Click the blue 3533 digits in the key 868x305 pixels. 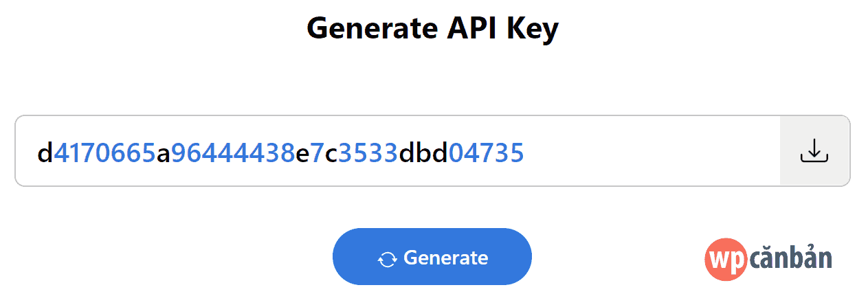click(x=368, y=153)
